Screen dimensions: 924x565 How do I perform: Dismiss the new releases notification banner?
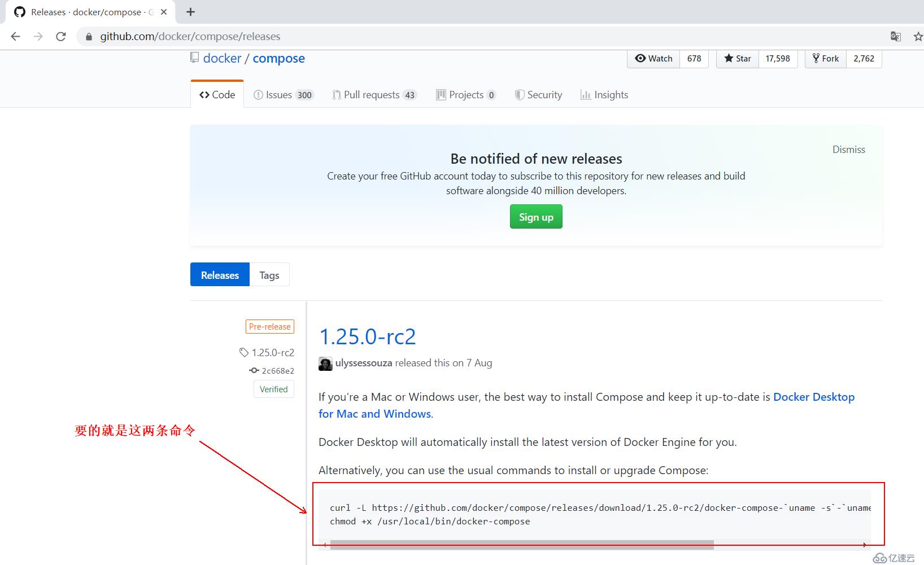click(848, 150)
